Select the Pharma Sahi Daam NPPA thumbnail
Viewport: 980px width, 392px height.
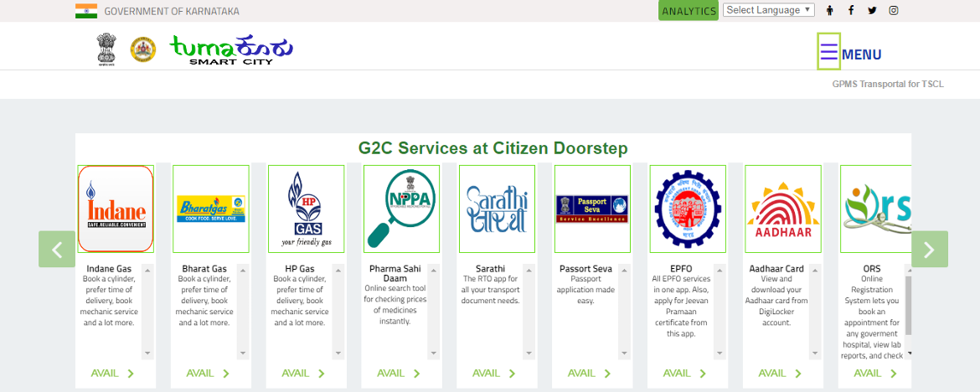[401, 209]
